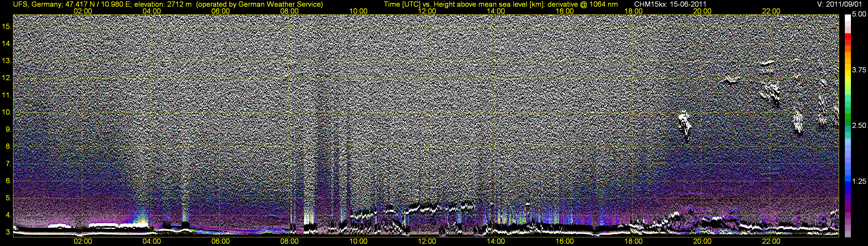The height and width of the screenshot is (246, 868).
Task: Click the 16:00 label on the lower time axis
Action: coord(565,241)
